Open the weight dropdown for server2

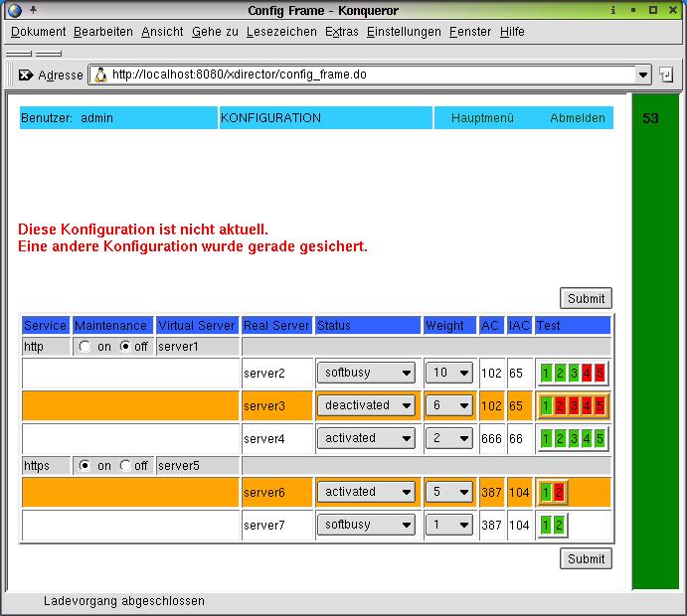pyautogui.click(x=448, y=374)
